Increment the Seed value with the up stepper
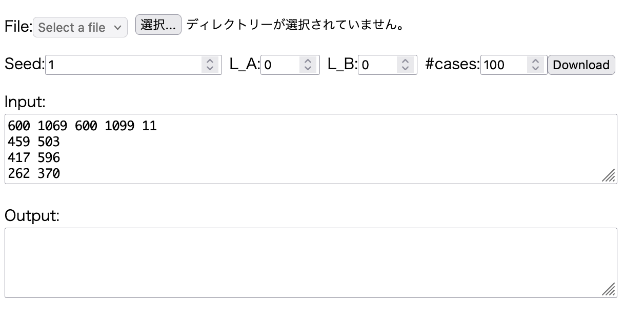This screenshot has height=320, width=644. [211, 62]
